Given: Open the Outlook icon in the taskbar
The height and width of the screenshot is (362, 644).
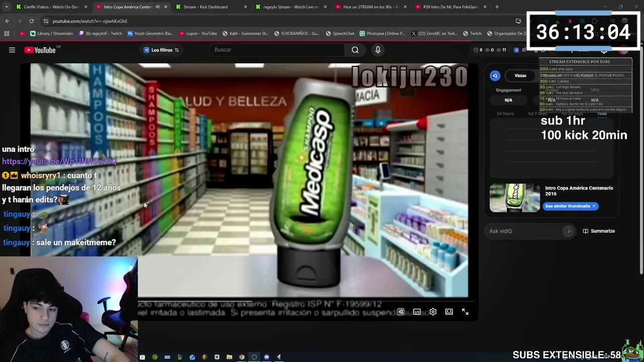Looking at the screenshot, I should (x=192, y=357).
